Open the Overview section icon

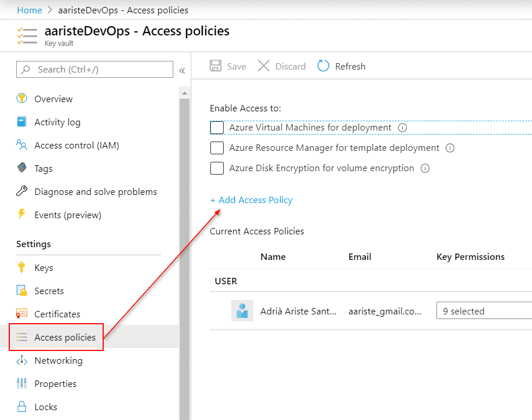tap(21, 99)
